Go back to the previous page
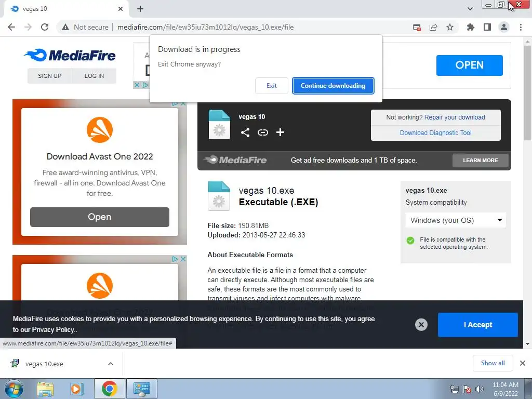This screenshot has width=532, height=399. 11,27
